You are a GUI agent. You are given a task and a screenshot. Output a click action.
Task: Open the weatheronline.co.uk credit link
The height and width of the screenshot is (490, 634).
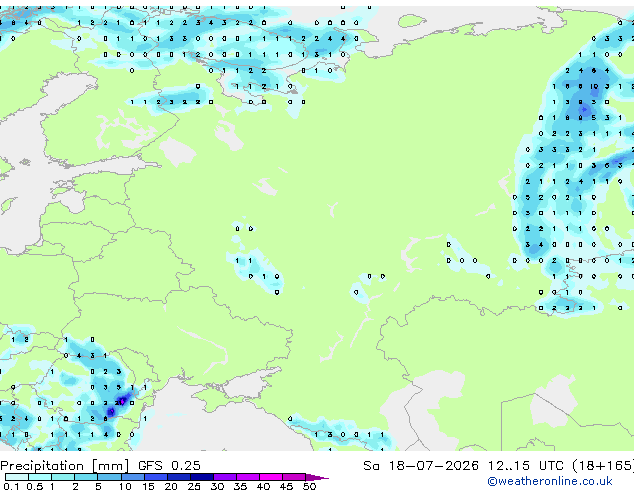[x=550, y=481]
